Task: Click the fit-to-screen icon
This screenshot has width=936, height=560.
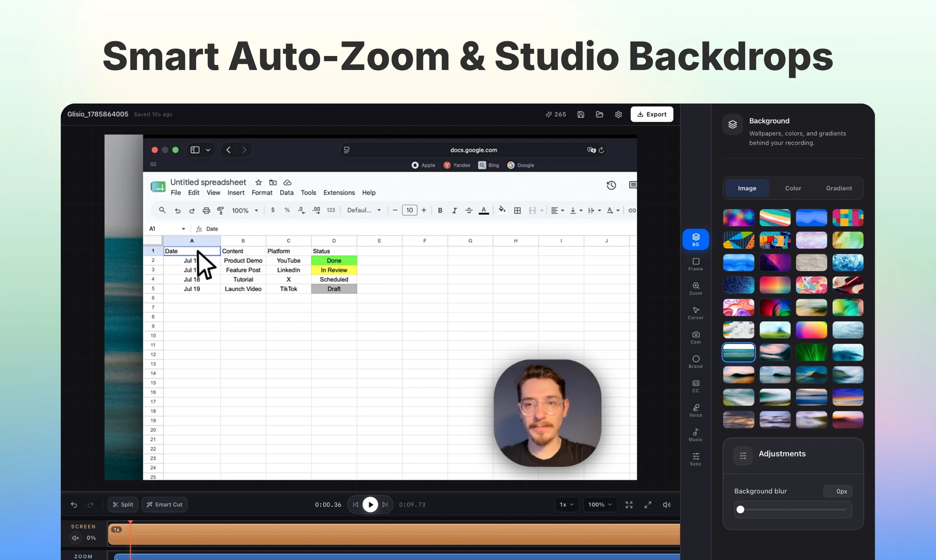Action: (629, 504)
